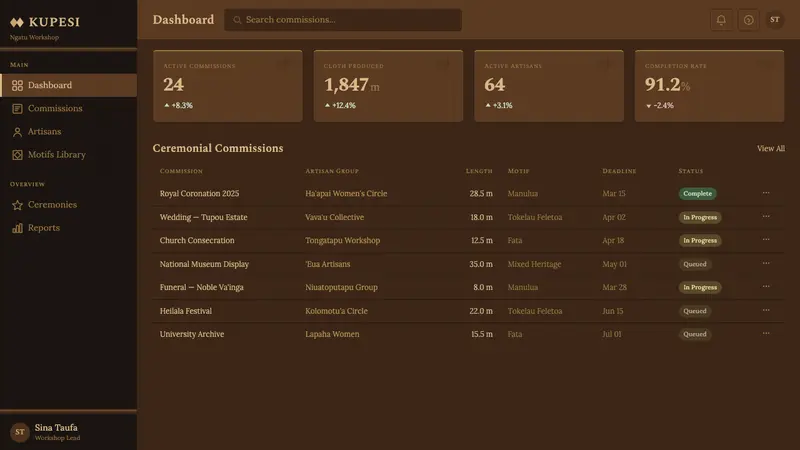This screenshot has width=800, height=450.
Task: Sort by Motif column header
Action: pos(518,171)
